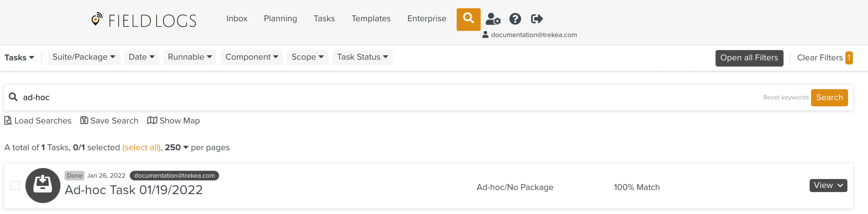This screenshot has height=214, width=868.
Task: Open the View dropdown for the task
Action: pos(828,186)
